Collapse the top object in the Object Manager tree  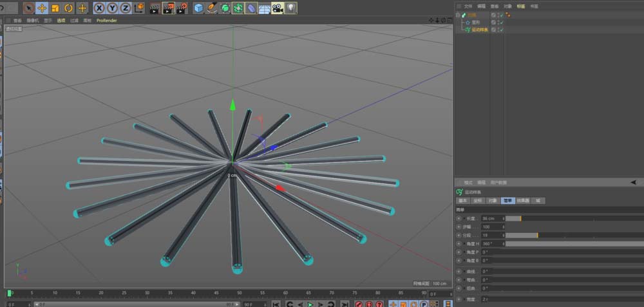tap(458, 14)
